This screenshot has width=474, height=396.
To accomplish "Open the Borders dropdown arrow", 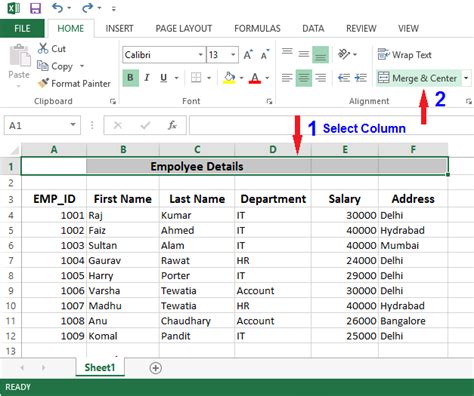I will pos(209,78).
